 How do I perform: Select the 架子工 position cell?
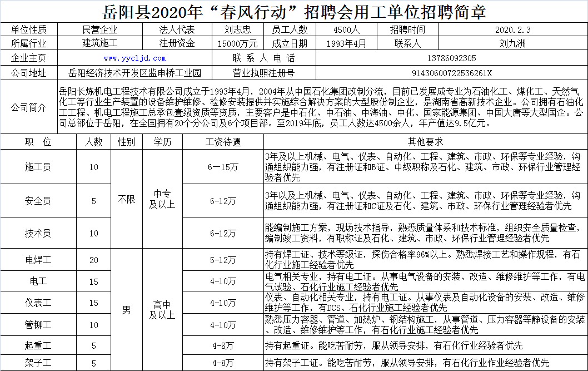click(x=38, y=363)
